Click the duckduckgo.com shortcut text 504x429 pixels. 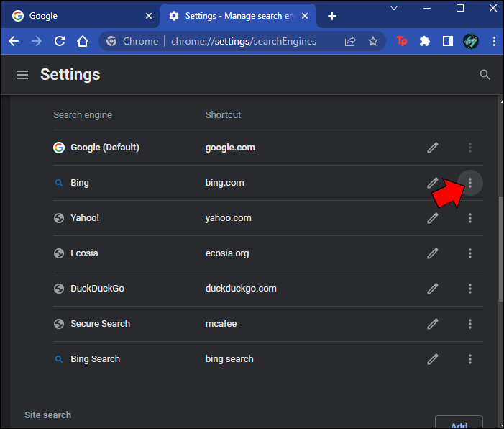click(x=241, y=289)
